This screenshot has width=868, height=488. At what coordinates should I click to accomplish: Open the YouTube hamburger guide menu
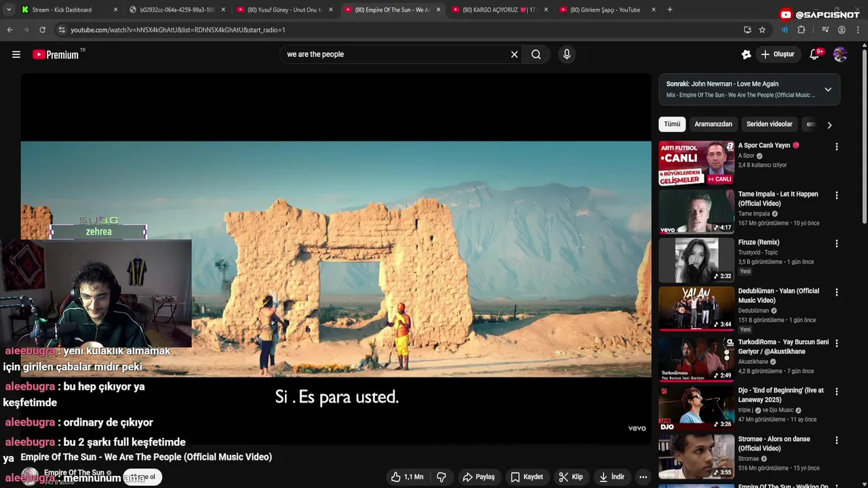coord(16,54)
